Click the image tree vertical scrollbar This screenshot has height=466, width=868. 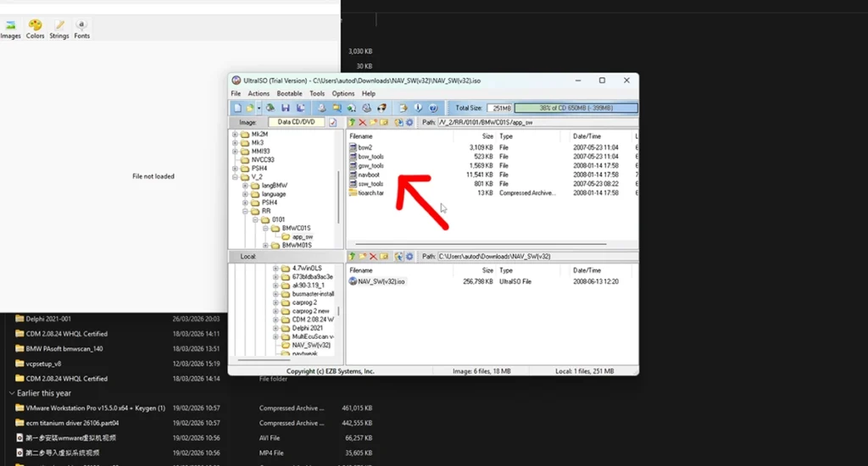point(338,197)
